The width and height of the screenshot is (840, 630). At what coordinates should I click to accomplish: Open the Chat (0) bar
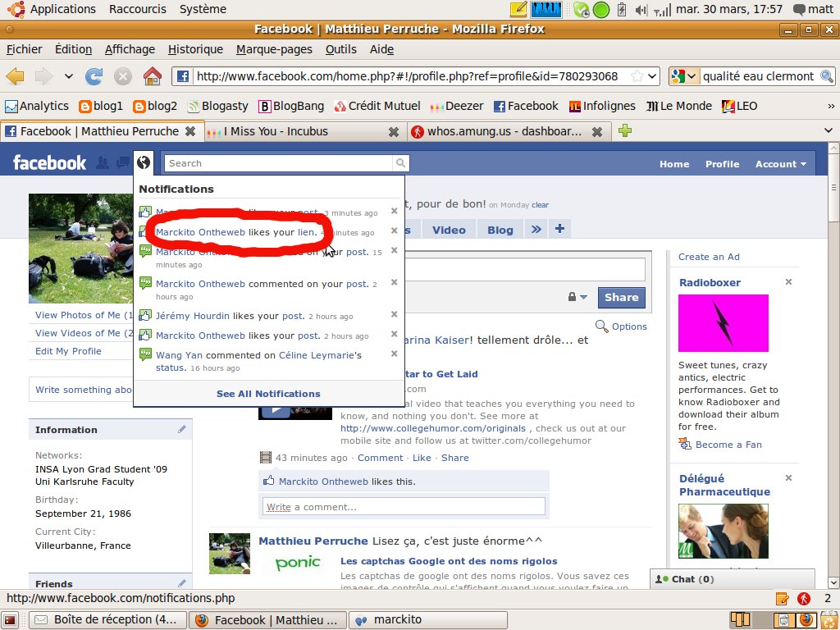733,579
